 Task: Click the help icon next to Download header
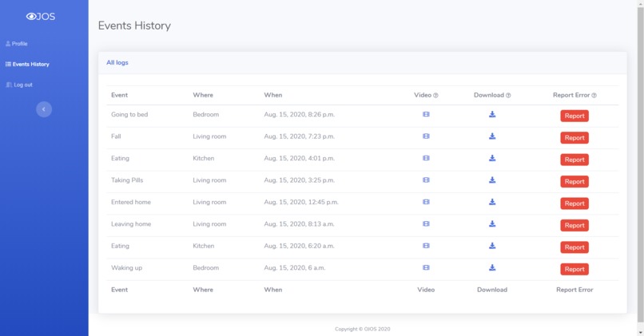point(508,95)
